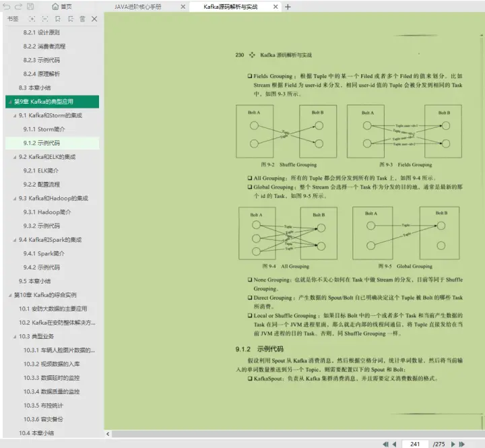Viewport: 485px width, 448px height.
Task: Switch to JAVA进阶核心手册 tab
Action: click(137, 7)
